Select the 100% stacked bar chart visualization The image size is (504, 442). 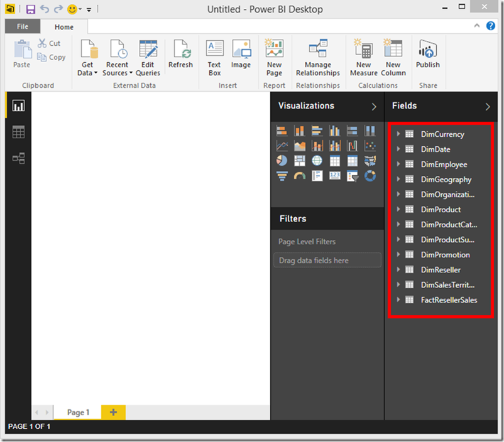point(353,131)
